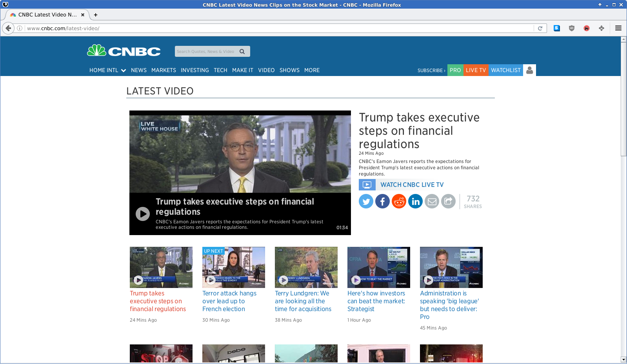This screenshot has width=627, height=364.
Task: Click the red round extension icon
Action: [x=587, y=28]
